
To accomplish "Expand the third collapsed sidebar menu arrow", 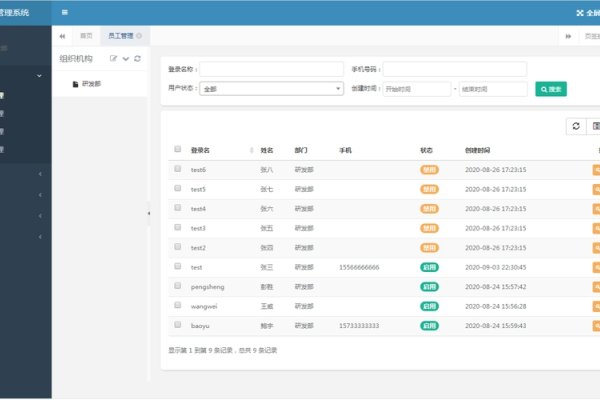I will (x=40, y=216).
